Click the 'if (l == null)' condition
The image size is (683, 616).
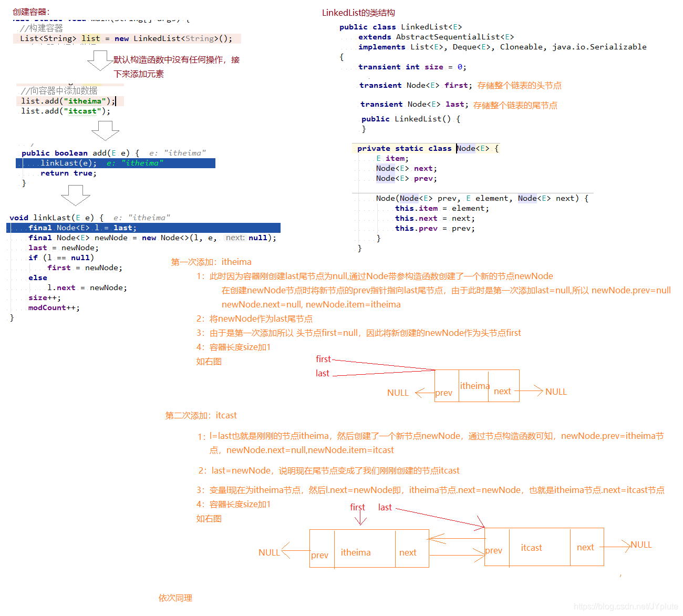(x=61, y=258)
